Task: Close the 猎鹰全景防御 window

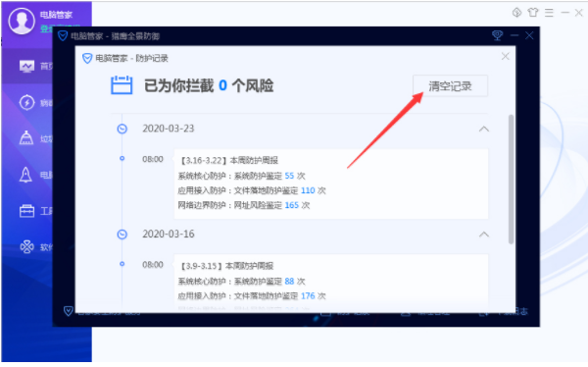Action: coord(529,35)
